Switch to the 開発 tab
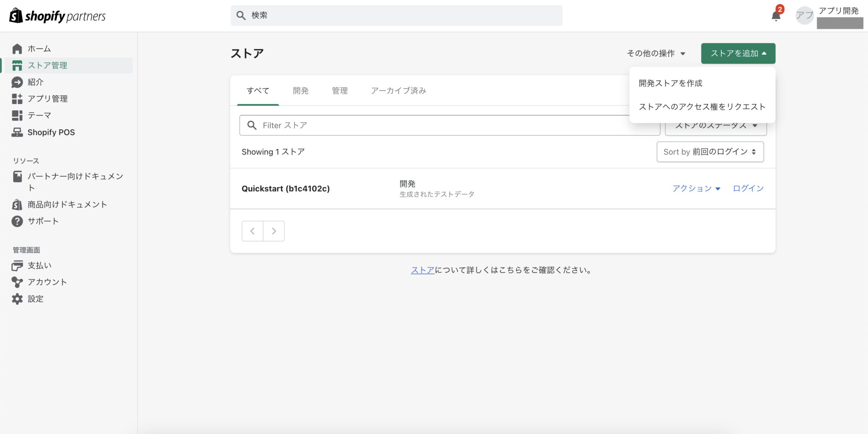This screenshot has height=434, width=868. click(x=300, y=90)
